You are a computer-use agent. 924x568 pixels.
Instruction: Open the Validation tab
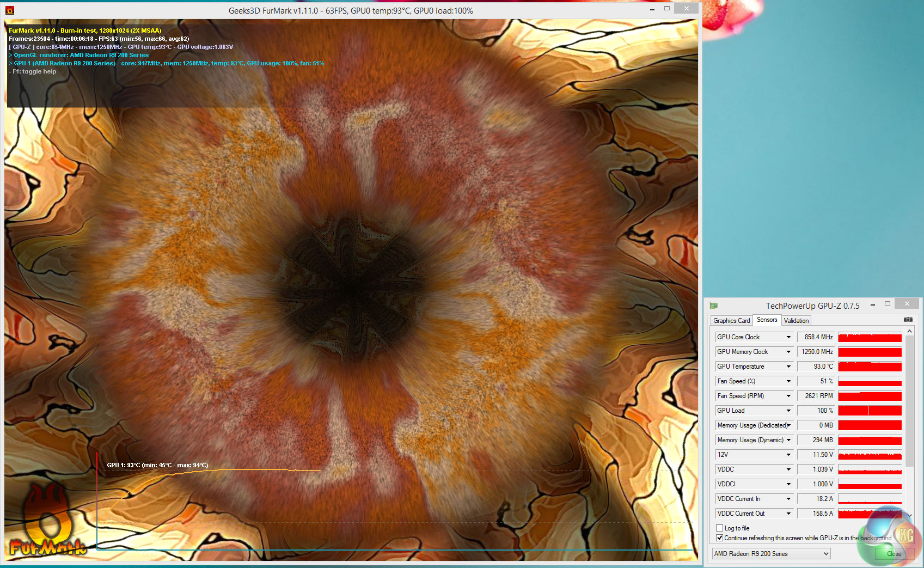[x=796, y=321]
